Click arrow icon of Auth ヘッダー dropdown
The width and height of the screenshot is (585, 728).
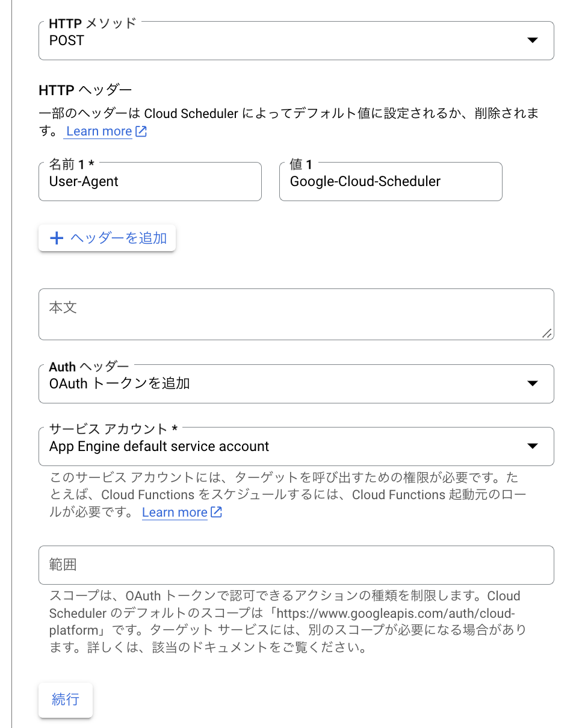pos(532,384)
